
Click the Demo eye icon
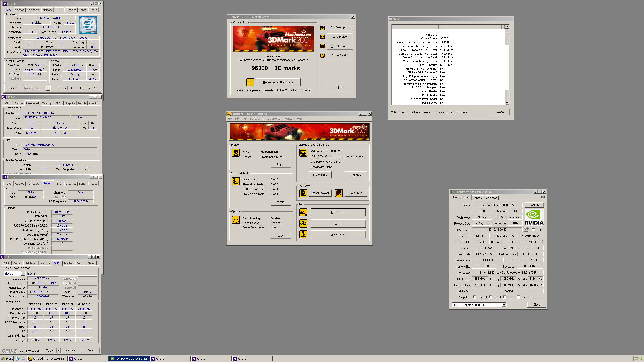tap(303, 223)
